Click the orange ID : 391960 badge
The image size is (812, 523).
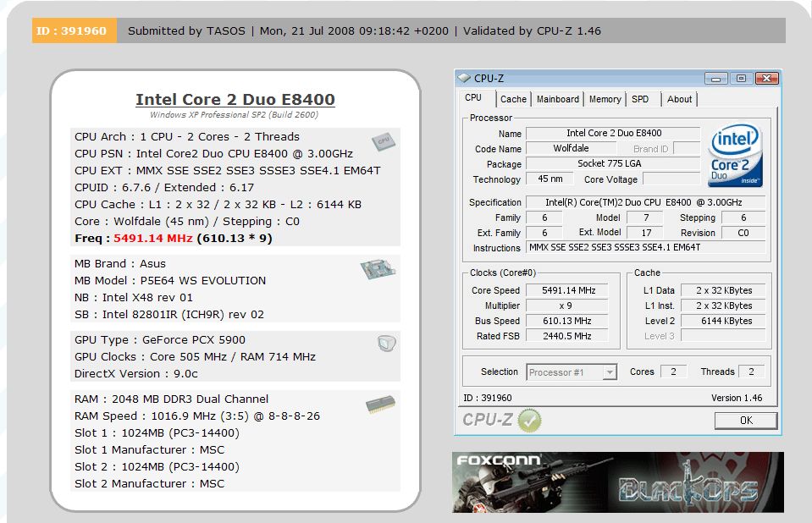[x=75, y=30]
